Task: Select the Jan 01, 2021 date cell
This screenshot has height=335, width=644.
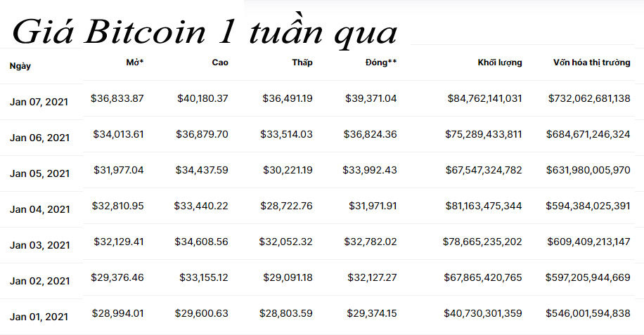Action: (40, 317)
